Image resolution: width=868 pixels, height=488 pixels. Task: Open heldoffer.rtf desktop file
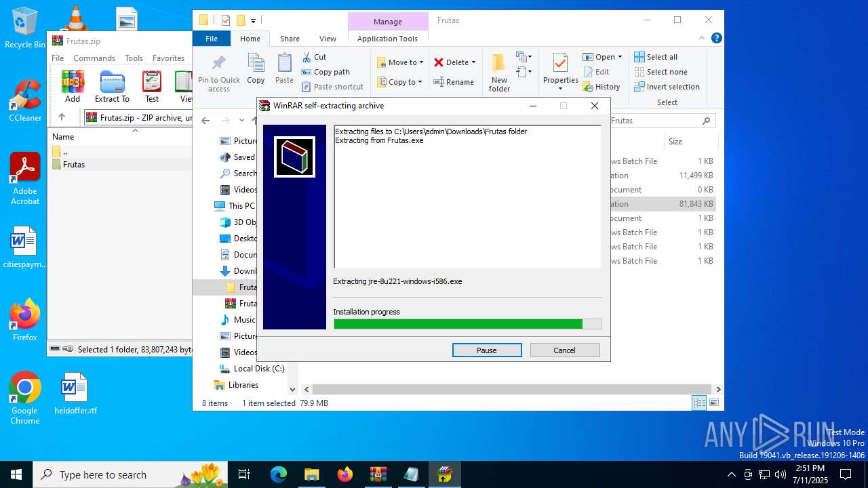click(x=75, y=393)
